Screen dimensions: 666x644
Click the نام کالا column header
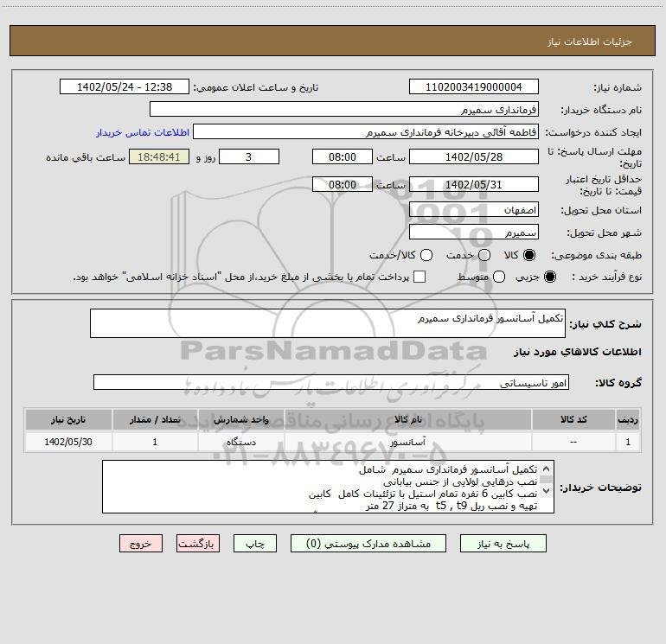point(408,419)
